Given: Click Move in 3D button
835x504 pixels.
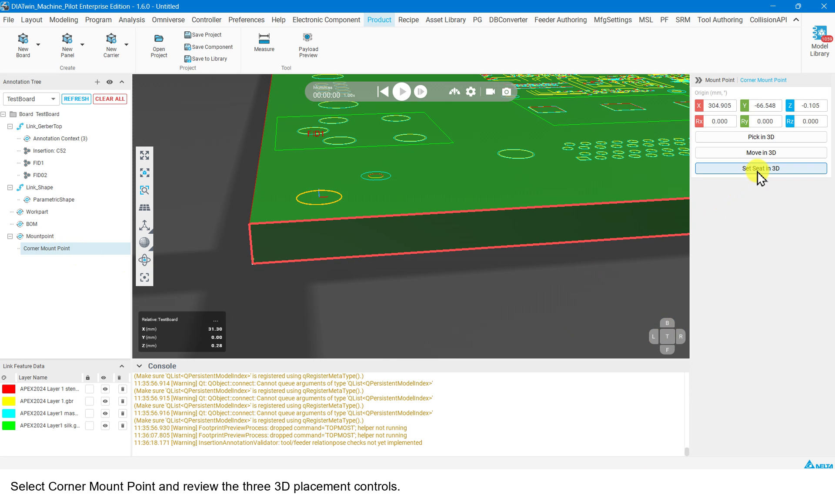Looking at the screenshot, I should tap(761, 153).
